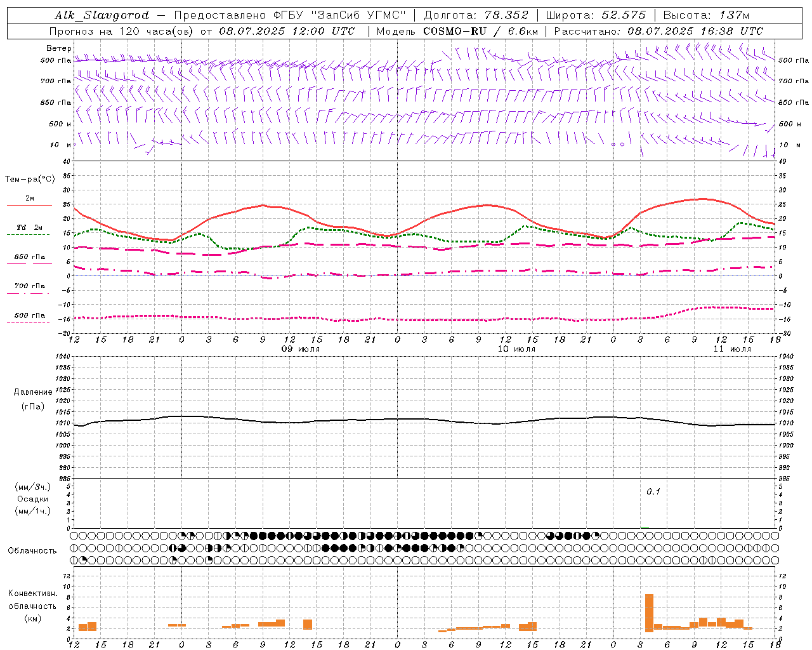Click the (мм/3ч.) precipitation unit label
This screenshot has width=812, height=650.
[x=32, y=487]
